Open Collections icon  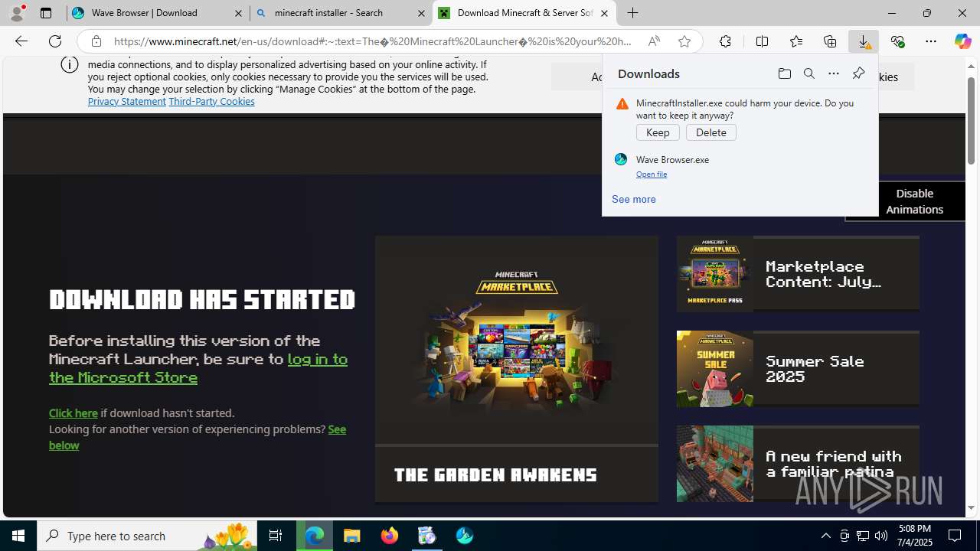point(830,41)
